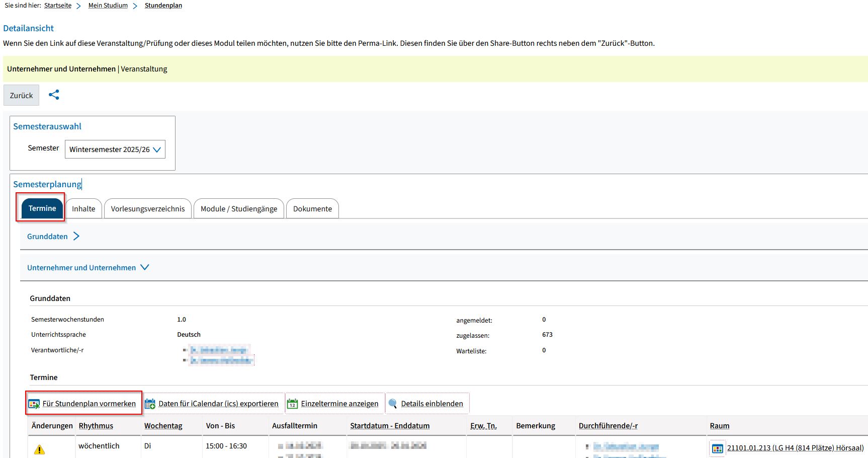Image resolution: width=868 pixels, height=458 pixels.
Task: Click the Einzeltermine anzeigen calendar icon
Action: [292, 404]
